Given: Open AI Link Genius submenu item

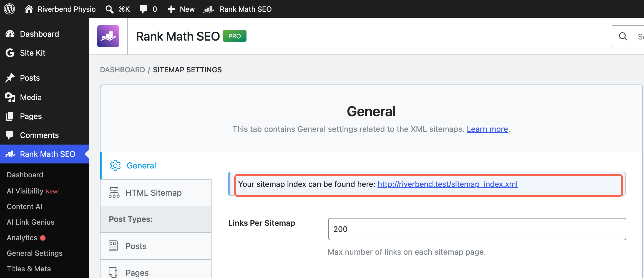Looking at the screenshot, I should [x=31, y=222].
